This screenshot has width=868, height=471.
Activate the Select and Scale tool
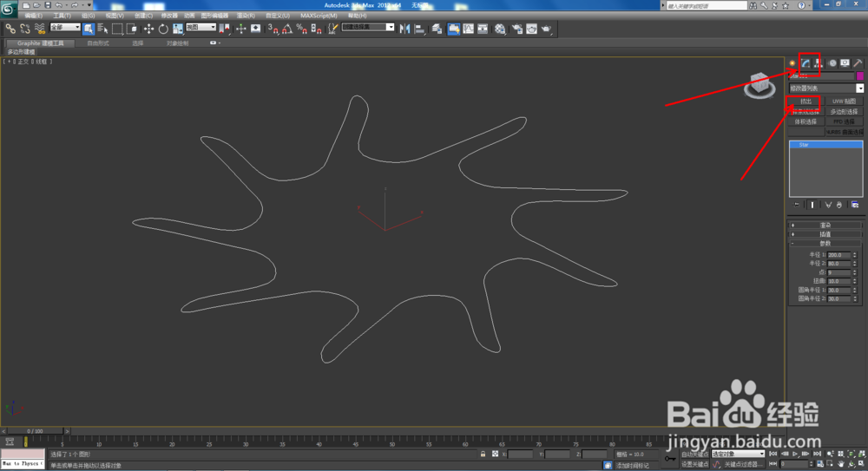click(178, 29)
